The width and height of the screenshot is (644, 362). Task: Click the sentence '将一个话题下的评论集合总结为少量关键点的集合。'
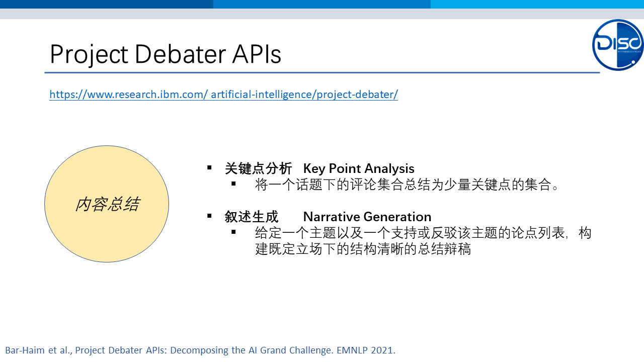click(408, 185)
